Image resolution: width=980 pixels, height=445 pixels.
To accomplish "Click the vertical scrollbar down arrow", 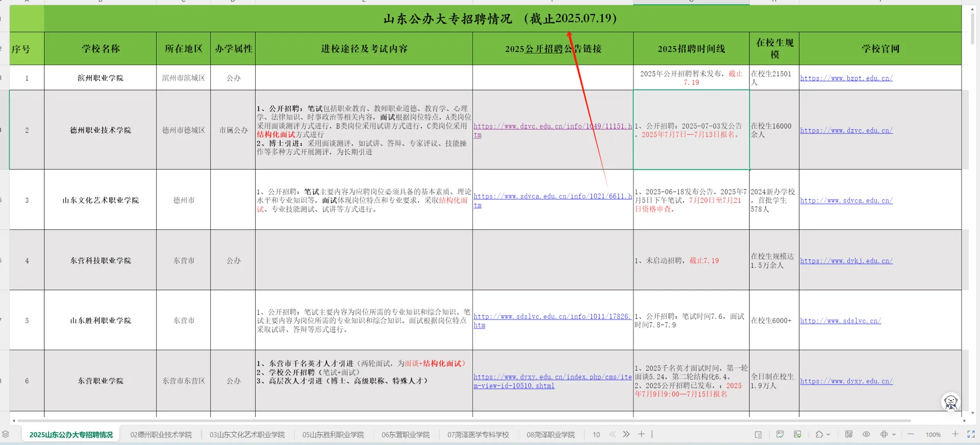I will coord(973,413).
